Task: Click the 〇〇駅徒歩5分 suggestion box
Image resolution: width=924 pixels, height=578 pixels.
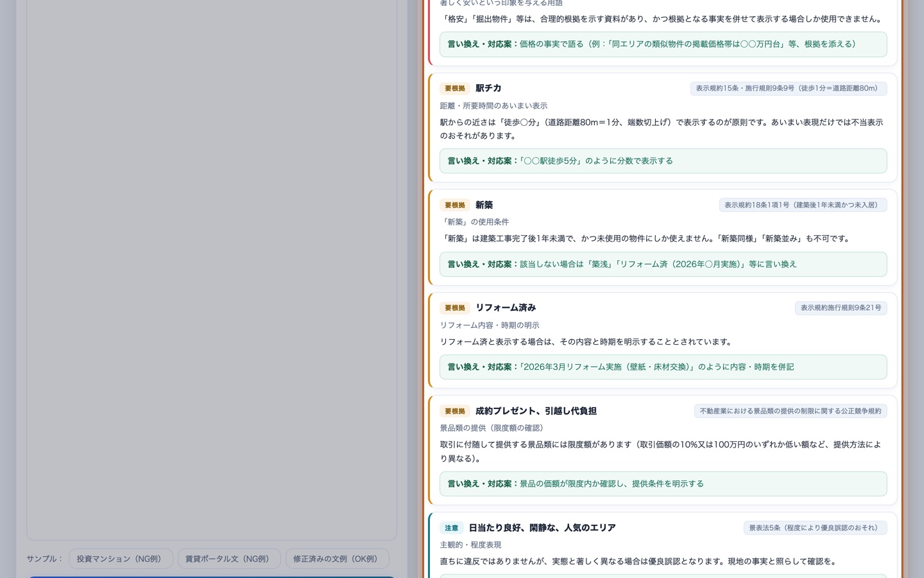Action: coord(663,161)
